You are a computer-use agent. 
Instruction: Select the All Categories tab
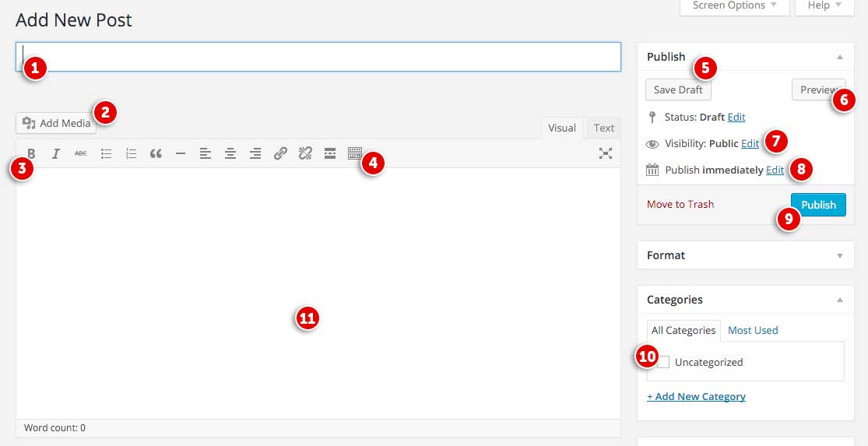click(684, 330)
